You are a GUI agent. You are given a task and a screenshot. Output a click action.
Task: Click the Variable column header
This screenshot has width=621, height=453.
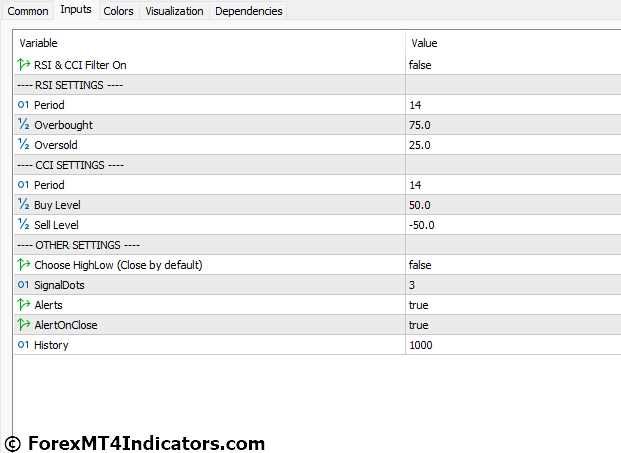click(x=39, y=43)
